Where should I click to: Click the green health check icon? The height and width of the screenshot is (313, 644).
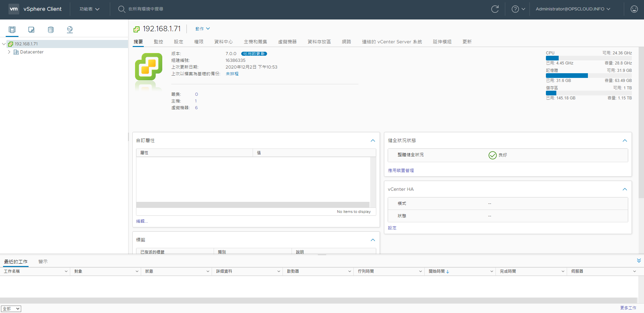click(x=492, y=155)
